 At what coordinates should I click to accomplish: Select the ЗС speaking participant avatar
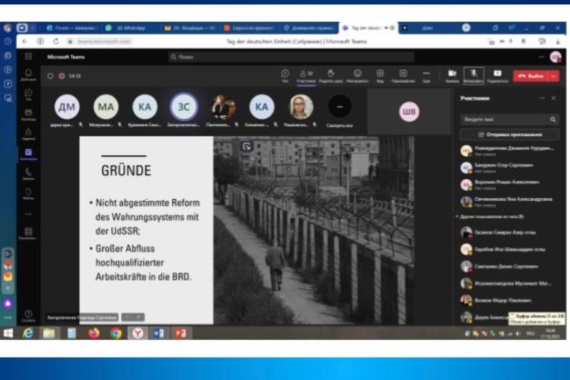coord(184,107)
